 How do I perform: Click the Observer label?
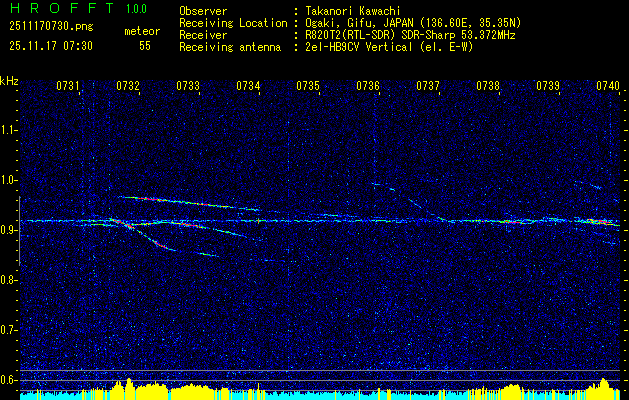203,11
